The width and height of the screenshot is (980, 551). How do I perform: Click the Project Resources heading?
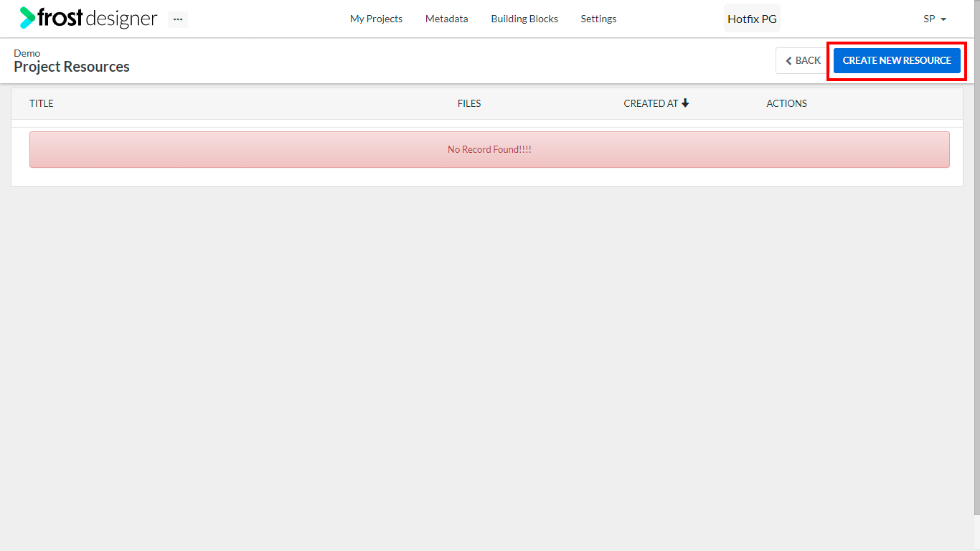coord(72,67)
